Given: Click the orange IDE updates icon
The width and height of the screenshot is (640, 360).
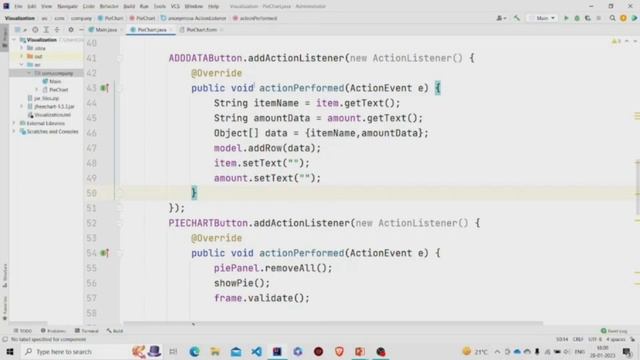Looking at the screenshot, I should [x=623, y=18].
